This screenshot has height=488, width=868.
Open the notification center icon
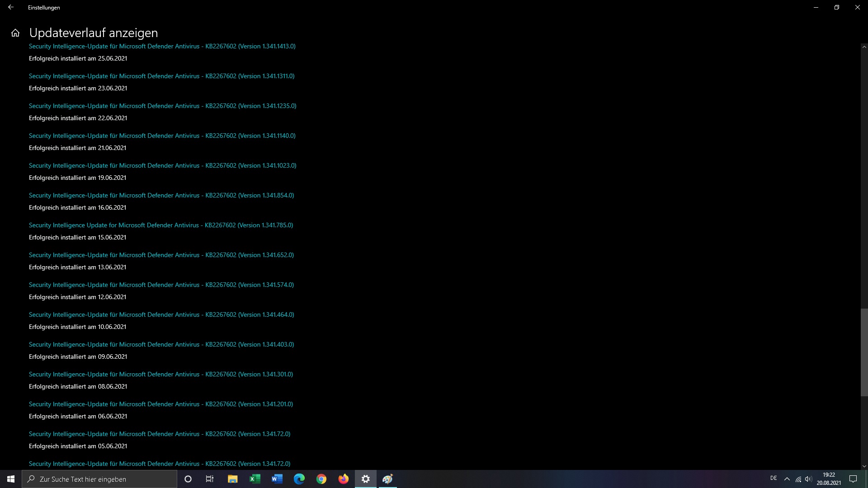[x=853, y=479]
